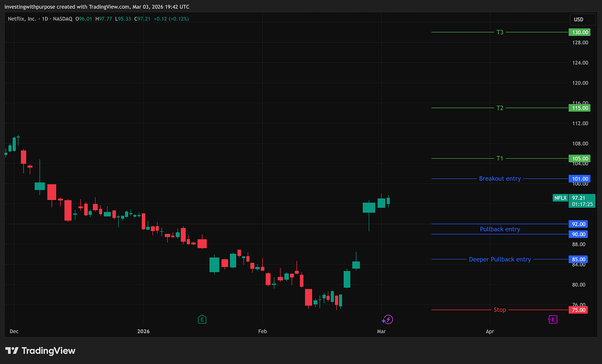
Task: Click the Feb label on time axis
Action: (x=263, y=331)
